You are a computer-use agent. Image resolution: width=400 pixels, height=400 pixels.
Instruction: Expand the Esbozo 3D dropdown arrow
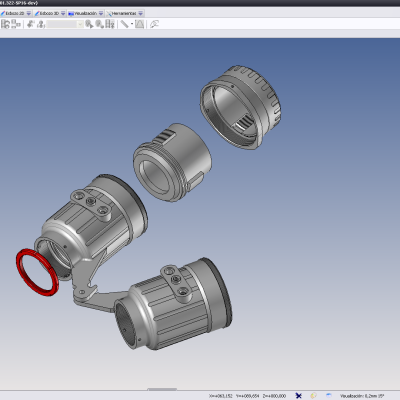(x=63, y=13)
